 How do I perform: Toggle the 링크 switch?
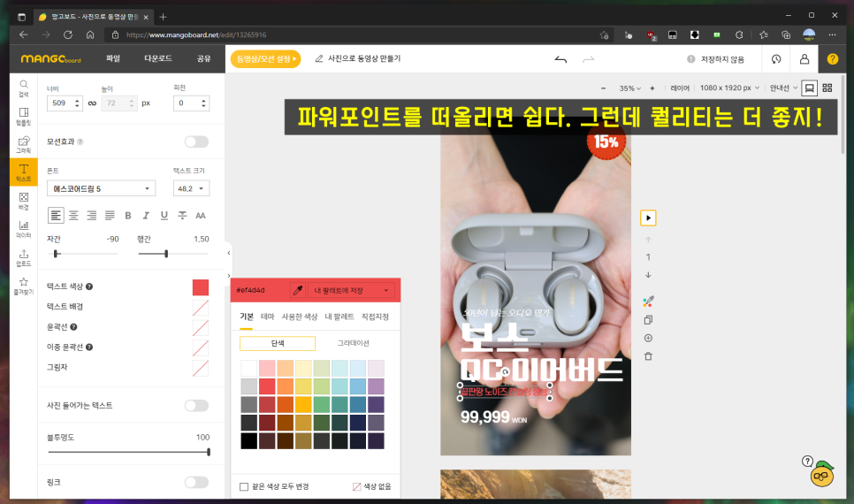pos(196,482)
